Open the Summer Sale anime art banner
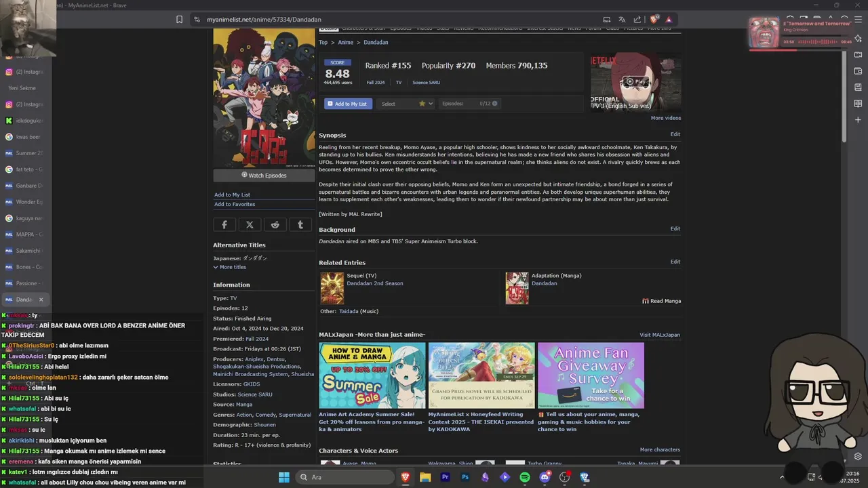This screenshot has height=488, width=868. click(x=372, y=375)
